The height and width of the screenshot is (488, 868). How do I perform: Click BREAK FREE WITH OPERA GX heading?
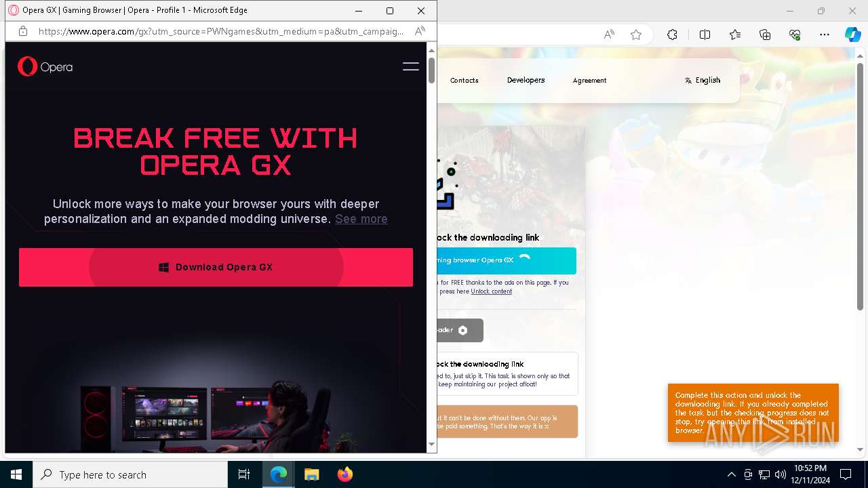pyautogui.click(x=216, y=151)
